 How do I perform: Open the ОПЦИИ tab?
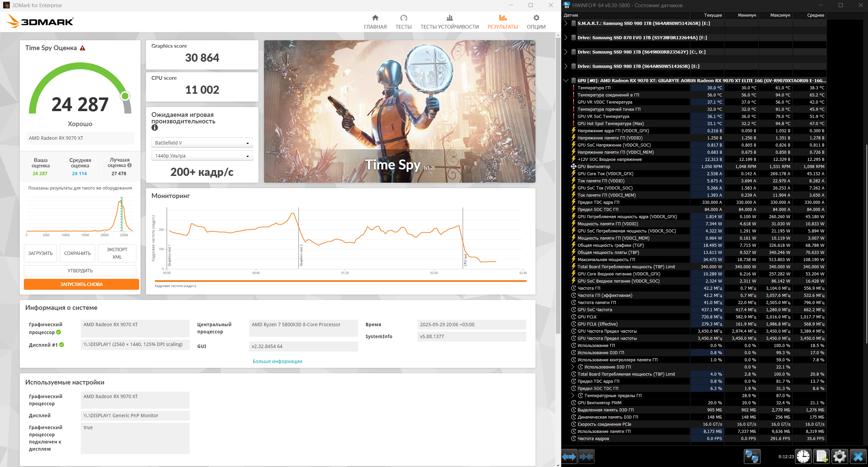tap(536, 22)
